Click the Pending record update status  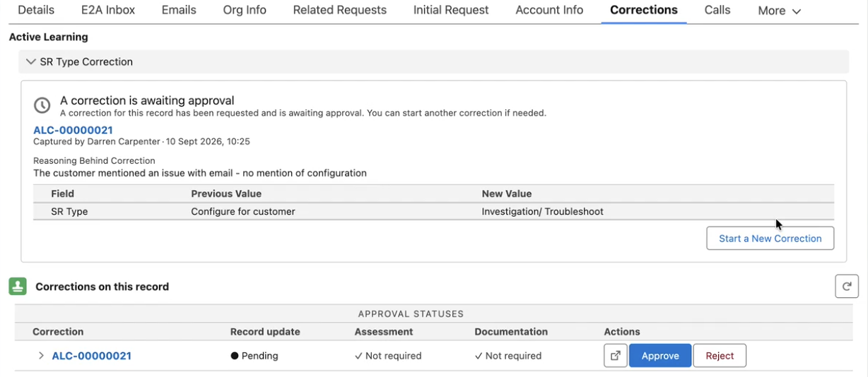tap(254, 356)
